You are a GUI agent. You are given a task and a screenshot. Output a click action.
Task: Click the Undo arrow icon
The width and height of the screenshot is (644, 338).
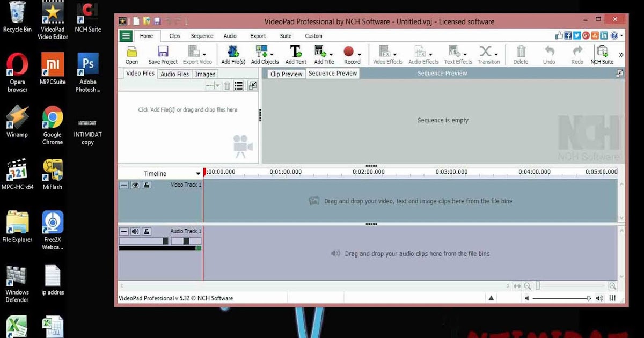[x=549, y=51]
